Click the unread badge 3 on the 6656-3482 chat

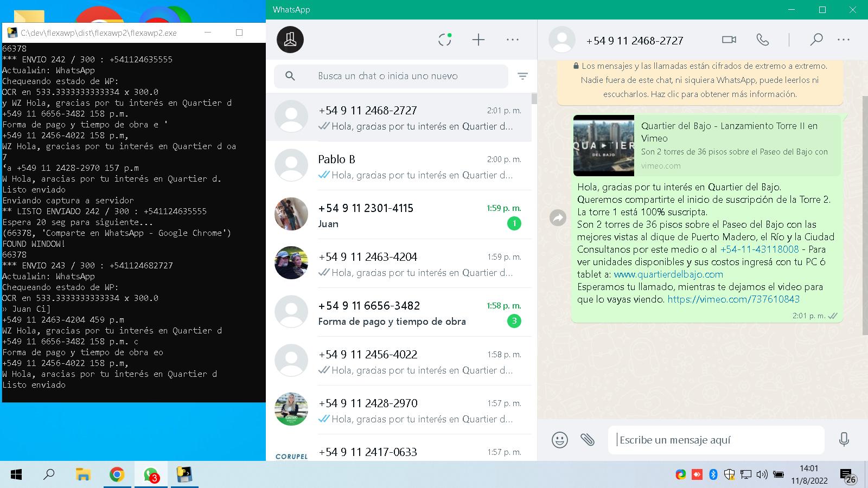click(514, 321)
